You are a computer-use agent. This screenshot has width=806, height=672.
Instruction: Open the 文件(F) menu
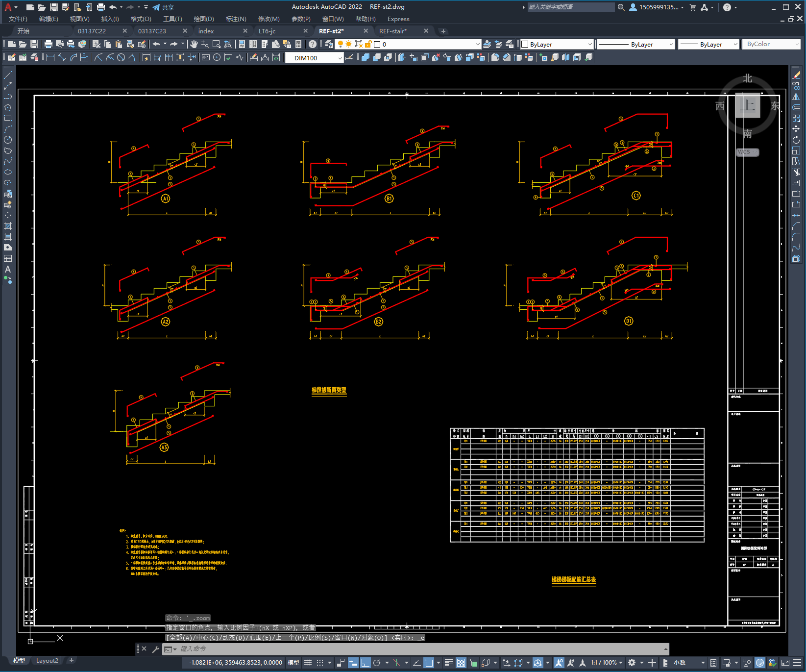[x=18, y=19]
